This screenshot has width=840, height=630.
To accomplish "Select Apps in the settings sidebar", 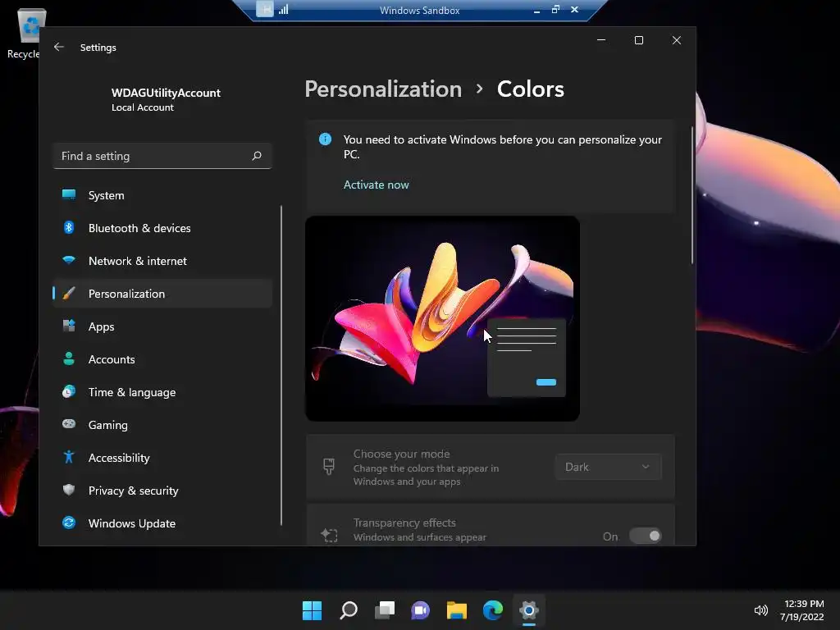I will [162, 326].
